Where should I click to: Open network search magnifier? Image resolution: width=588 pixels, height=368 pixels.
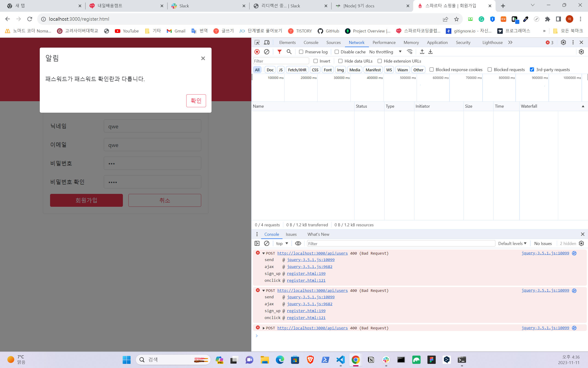pyautogui.click(x=289, y=52)
